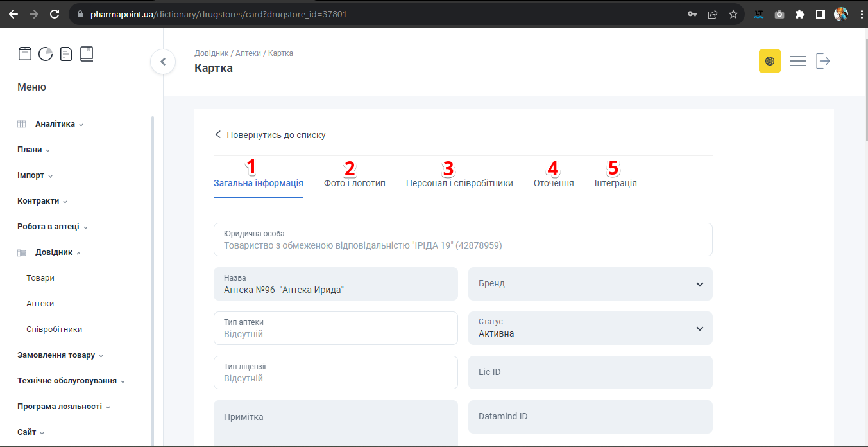
Task: Open the Статус dropdown
Action: [590, 328]
